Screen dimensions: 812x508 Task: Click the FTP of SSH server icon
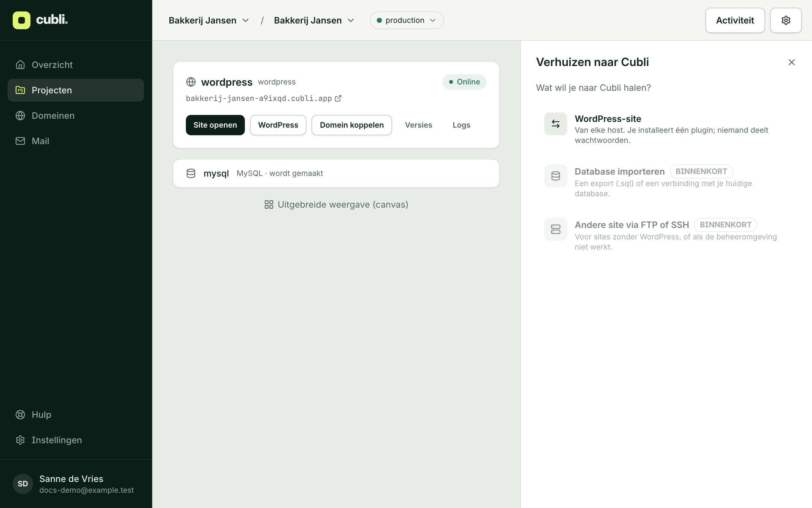coord(556,229)
